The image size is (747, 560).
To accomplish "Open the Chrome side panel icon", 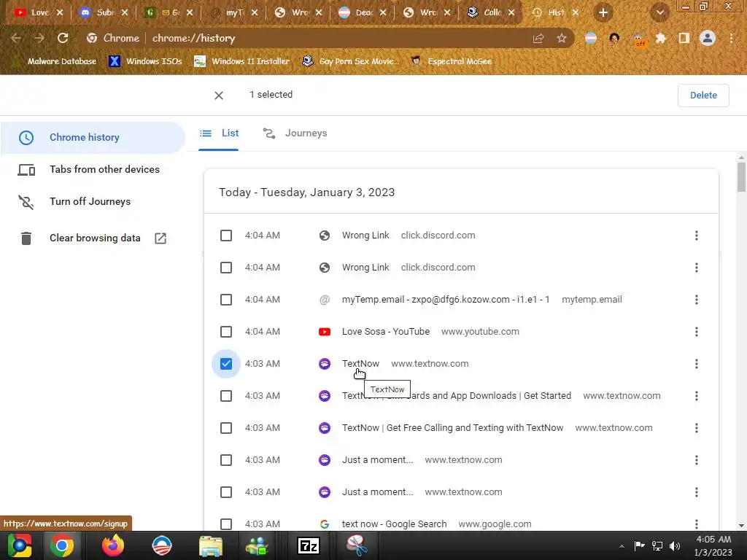I will click(684, 38).
